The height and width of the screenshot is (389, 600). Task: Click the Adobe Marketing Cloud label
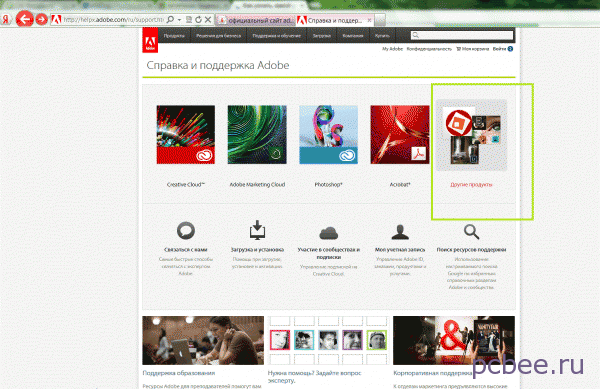(x=257, y=184)
